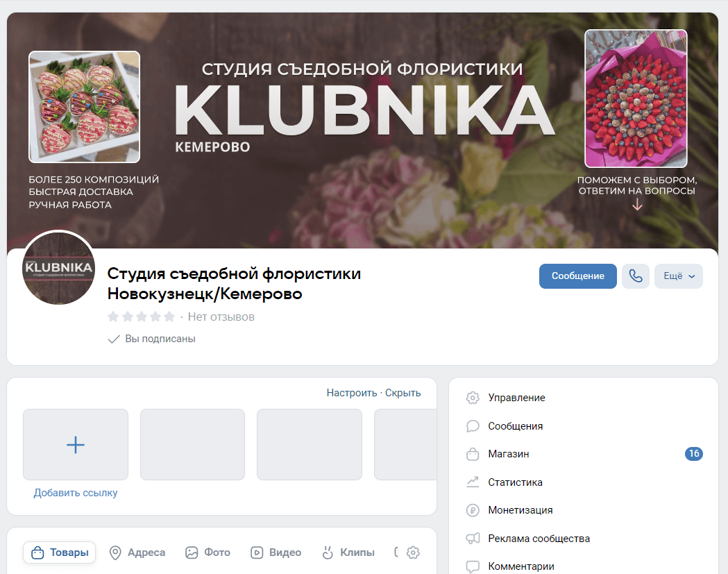Open the Комментарии comment icon
Screen dimensions: 728x574
[x=473, y=566]
